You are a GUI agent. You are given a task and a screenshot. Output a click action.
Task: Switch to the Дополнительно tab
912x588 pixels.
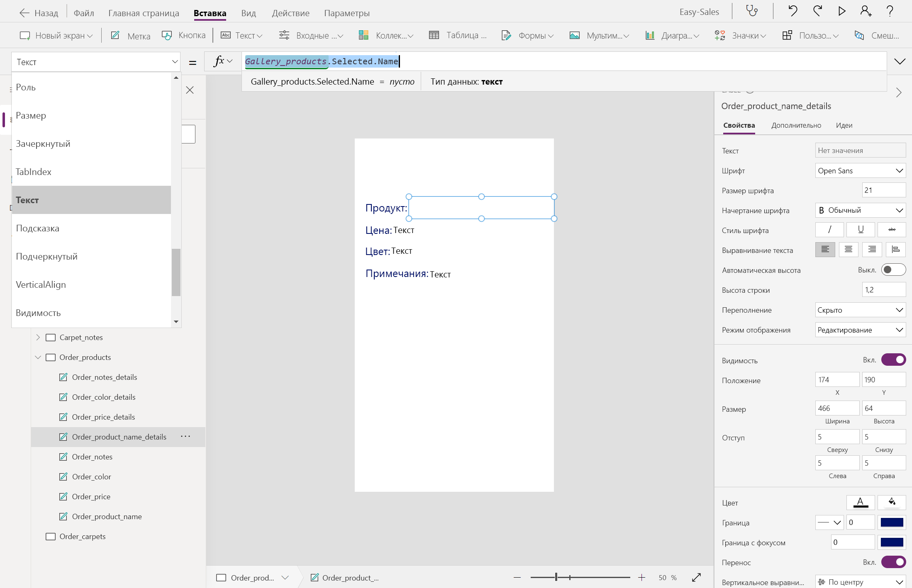click(796, 125)
